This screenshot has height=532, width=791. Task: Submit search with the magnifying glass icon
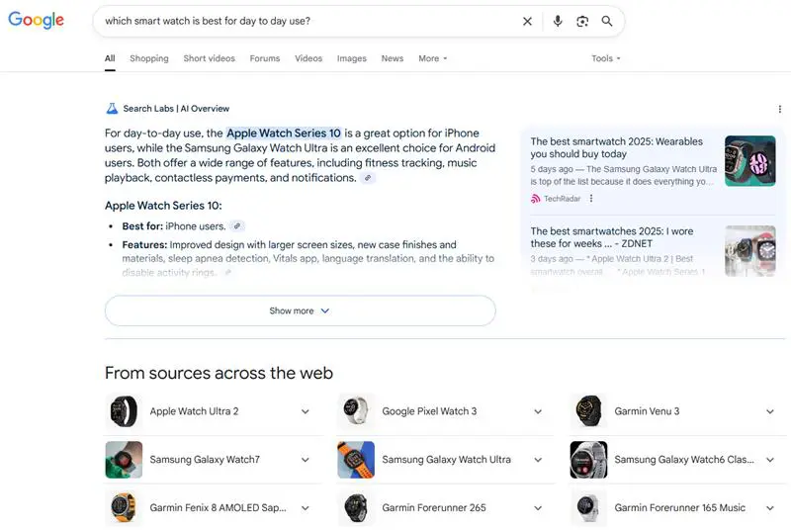[607, 21]
